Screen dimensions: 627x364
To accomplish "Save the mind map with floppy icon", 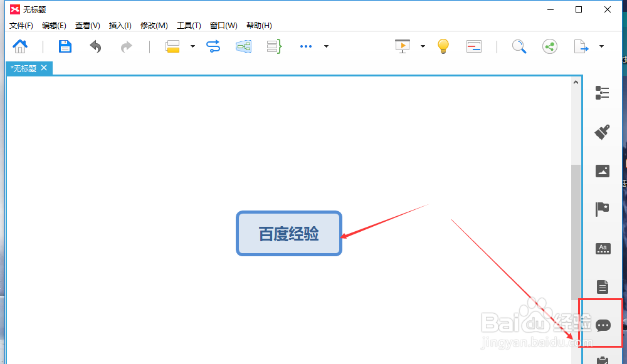I will point(65,46).
